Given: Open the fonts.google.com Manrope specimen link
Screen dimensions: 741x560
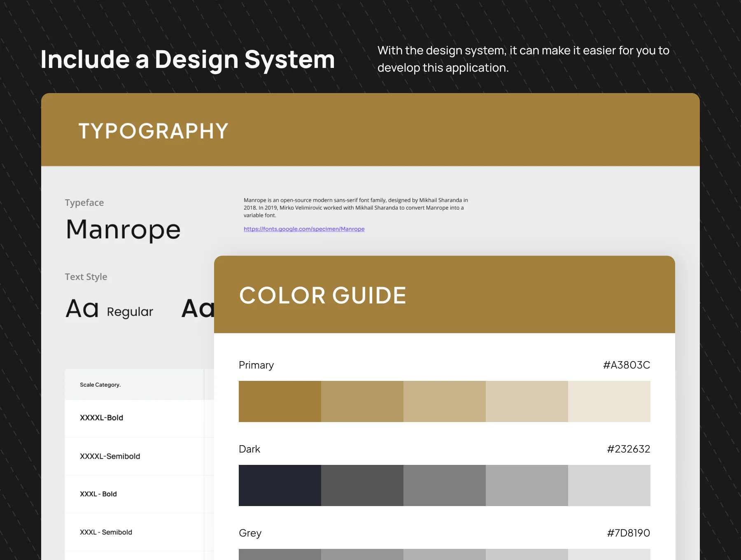Looking at the screenshot, I should [304, 229].
